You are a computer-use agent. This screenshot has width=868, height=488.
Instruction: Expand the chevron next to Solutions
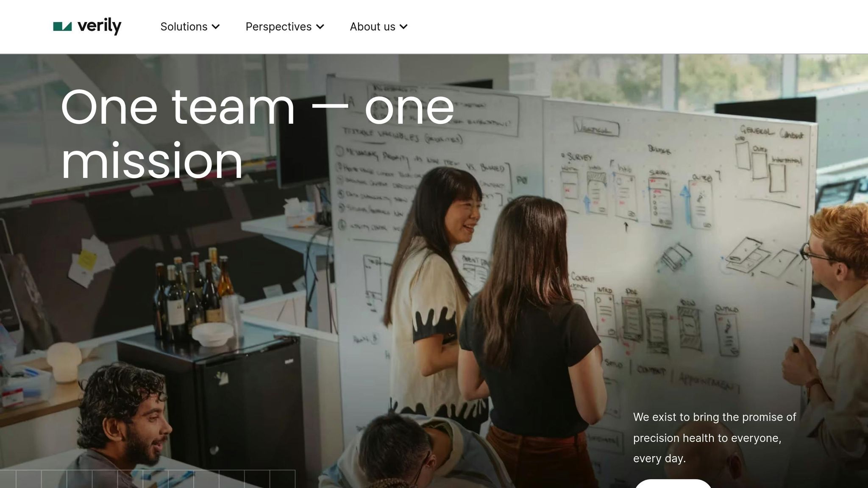coord(216,27)
